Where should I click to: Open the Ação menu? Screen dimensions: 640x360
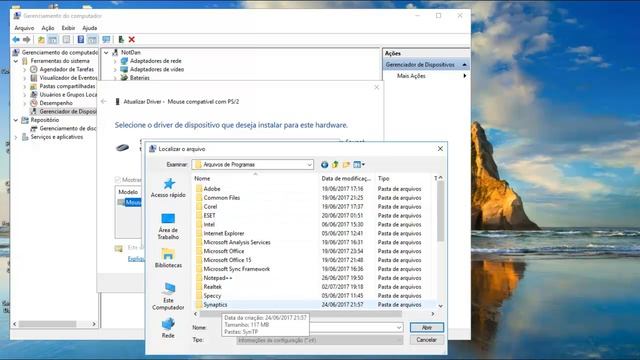click(x=48, y=28)
